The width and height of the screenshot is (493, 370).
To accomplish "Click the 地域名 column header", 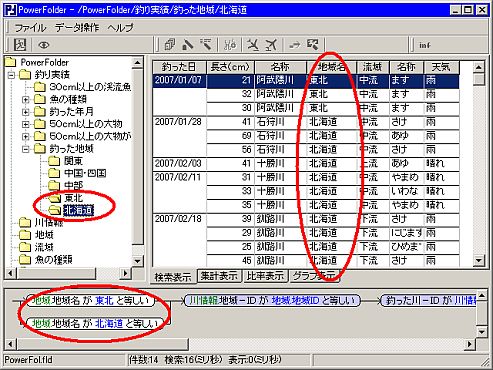I will point(331,67).
